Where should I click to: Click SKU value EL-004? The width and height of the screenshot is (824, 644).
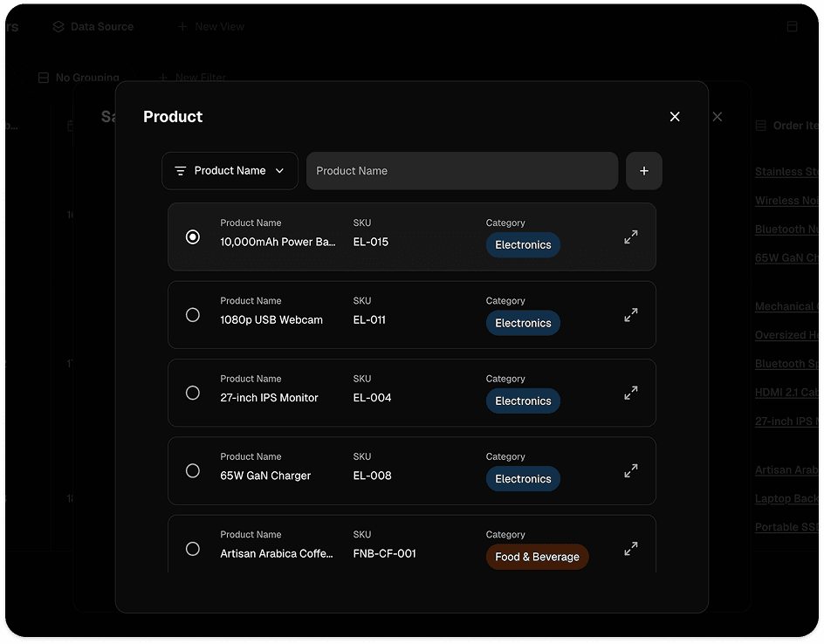[x=372, y=398]
